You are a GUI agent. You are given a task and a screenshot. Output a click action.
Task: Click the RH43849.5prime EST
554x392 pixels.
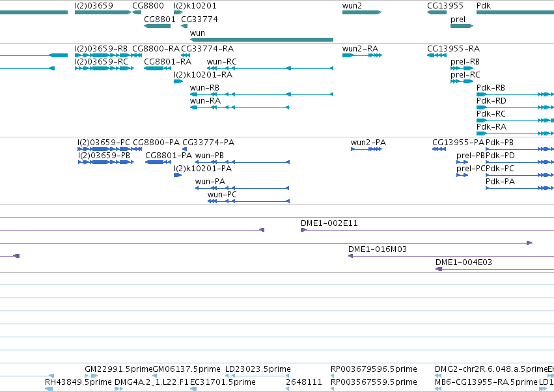49,389
